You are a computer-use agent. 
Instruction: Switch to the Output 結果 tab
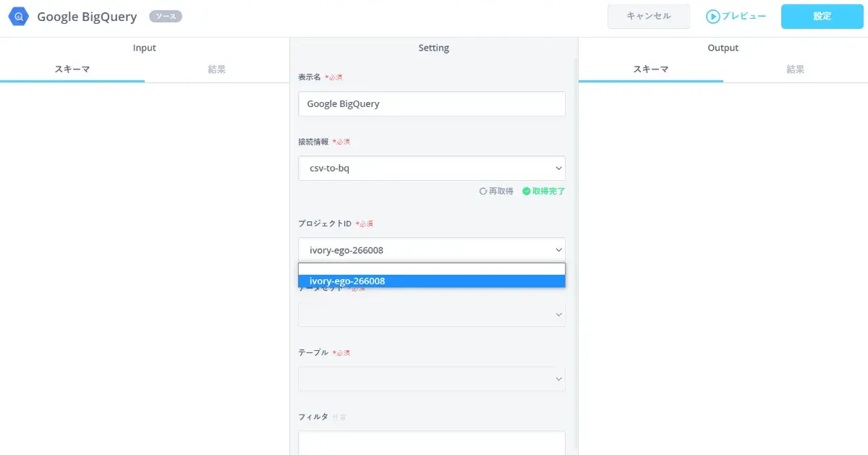(x=796, y=69)
